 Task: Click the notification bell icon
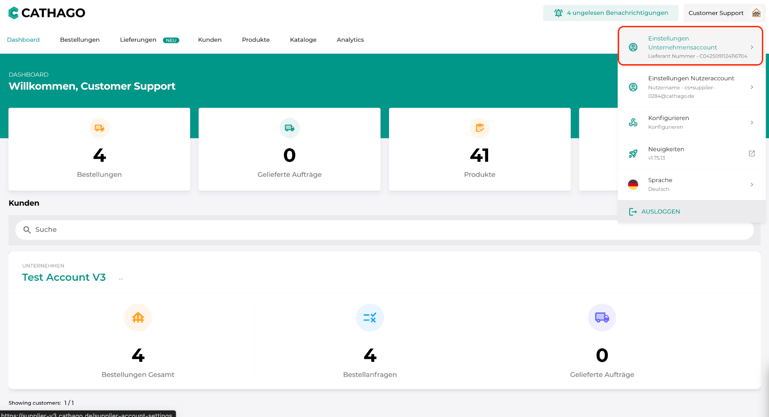click(558, 13)
